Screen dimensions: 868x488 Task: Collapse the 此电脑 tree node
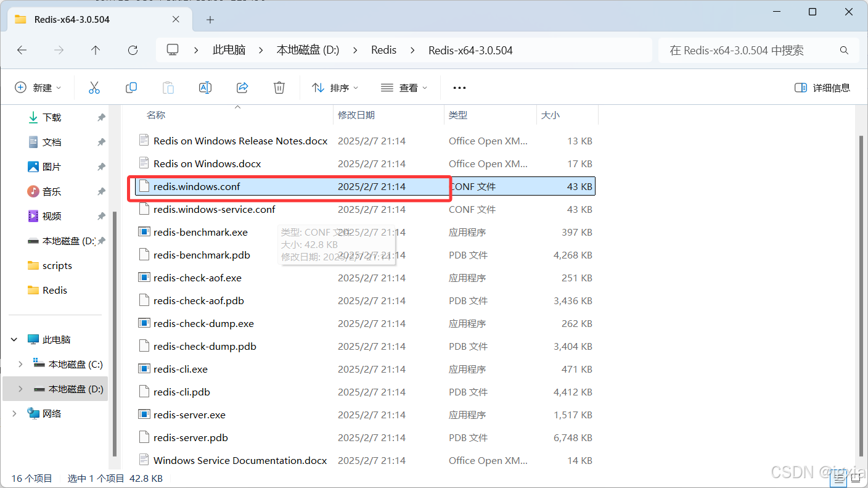[x=14, y=339]
